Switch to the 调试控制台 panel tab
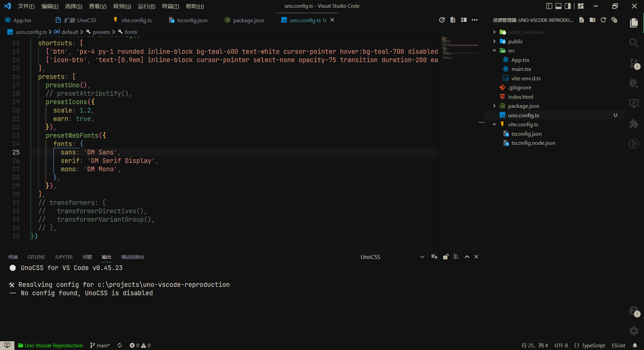Screen dimensions: 644x350 click(133, 257)
